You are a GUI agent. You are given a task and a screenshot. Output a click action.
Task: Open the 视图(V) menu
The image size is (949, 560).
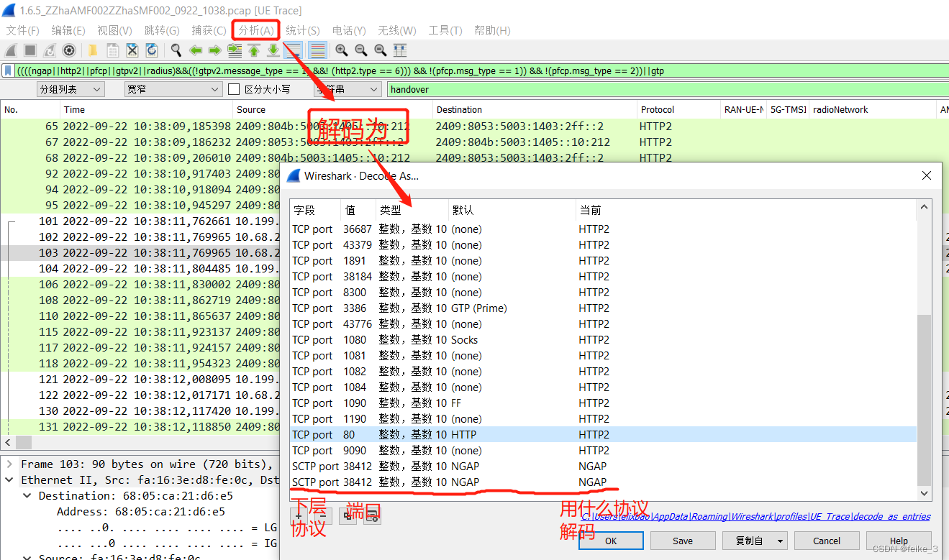point(114,30)
